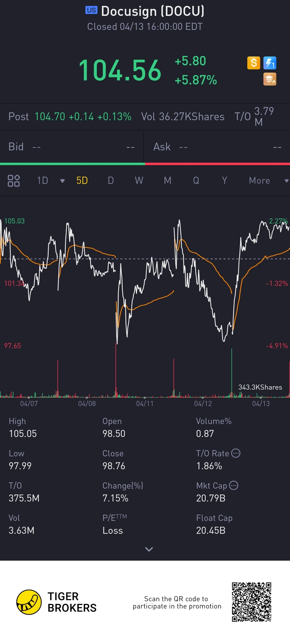Image resolution: width=290 pixels, height=644 pixels.
Task: Tap the T/O Rate 1.86% value
Action: click(x=209, y=466)
